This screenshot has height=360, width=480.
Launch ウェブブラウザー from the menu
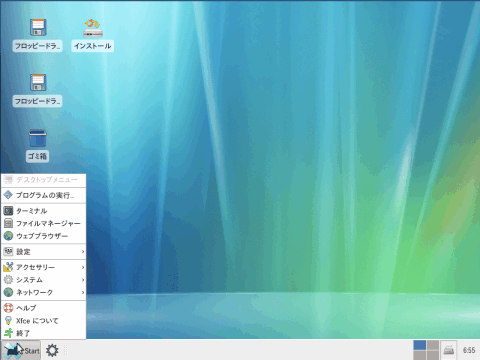tap(44, 236)
